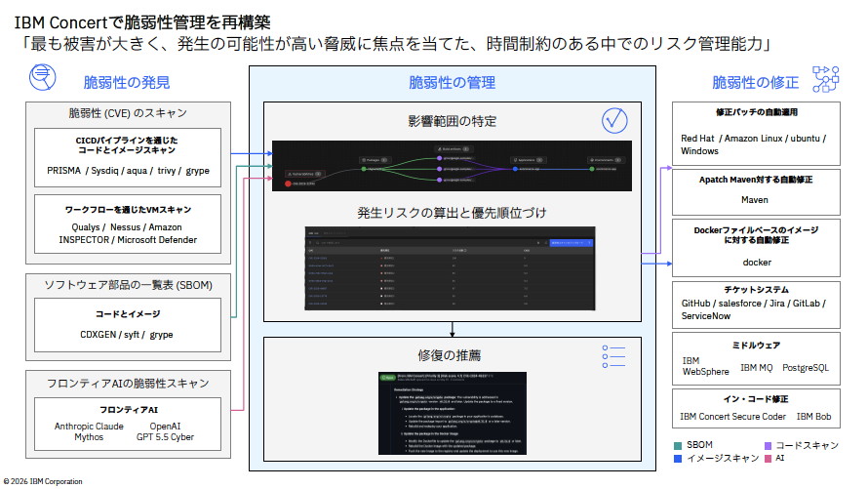Click the SBOM legend label
Screen dimensions: 868x489
click(x=699, y=445)
